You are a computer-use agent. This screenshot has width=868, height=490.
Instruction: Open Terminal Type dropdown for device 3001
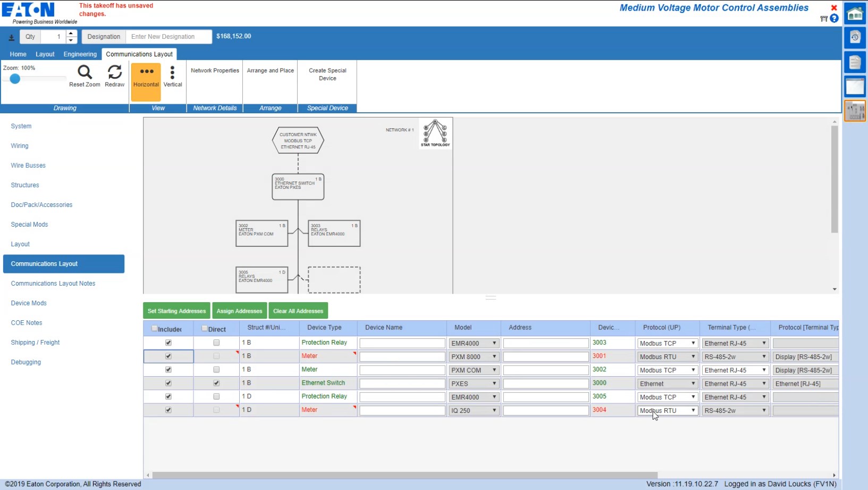coord(735,356)
